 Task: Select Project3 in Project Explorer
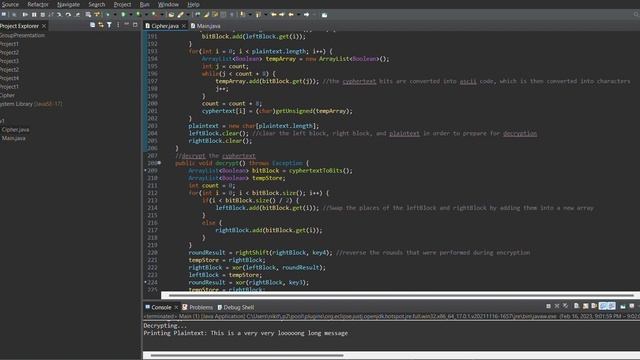coord(9,61)
